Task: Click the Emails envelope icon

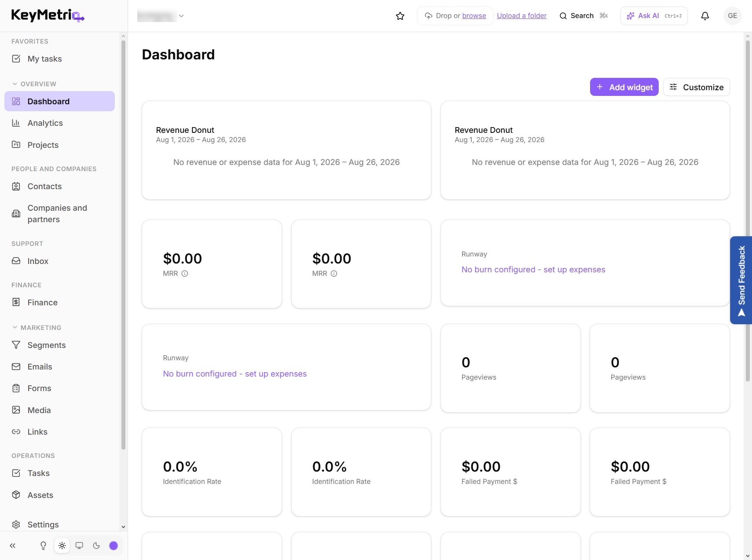Action: click(16, 366)
